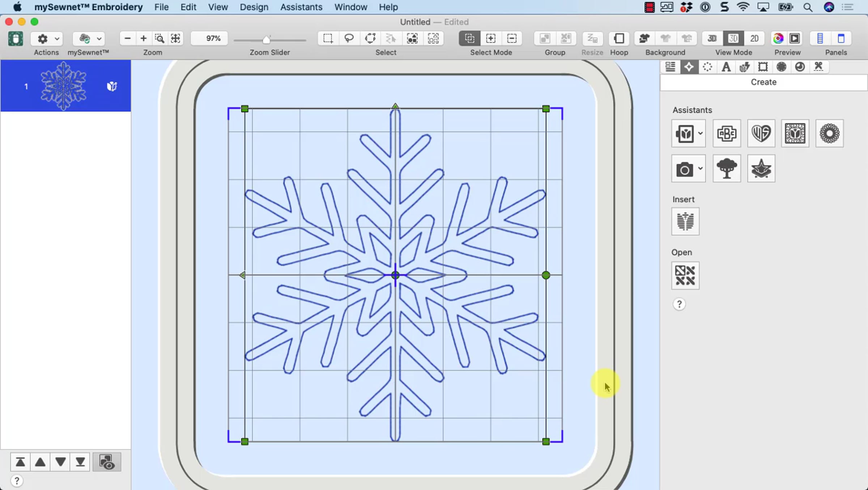Open the Design list tab in panel
868x490 pixels.
tap(670, 67)
